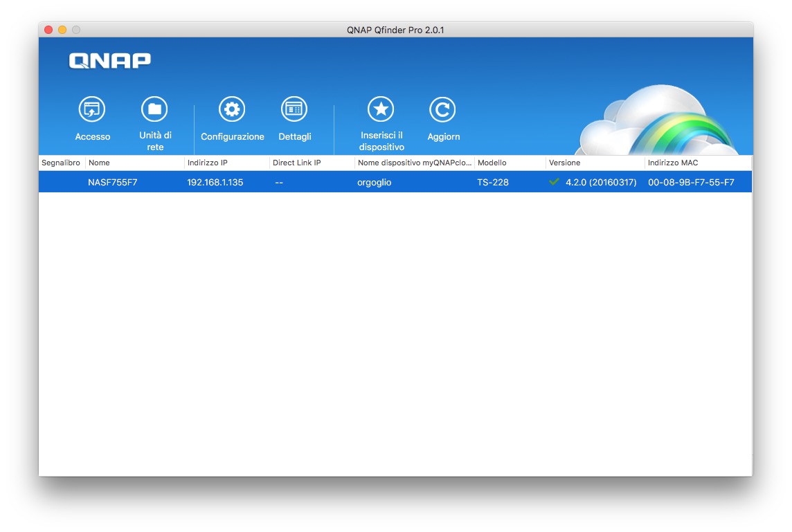Click IP address 192.168.1.135
The width and height of the screenshot is (792, 532).
pos(215,182)
